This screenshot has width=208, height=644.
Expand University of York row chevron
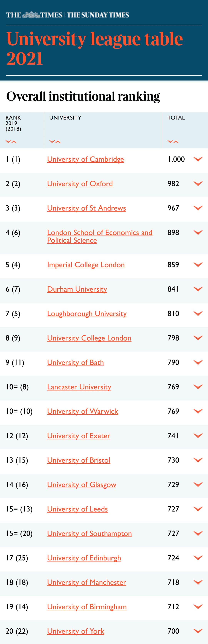(198, 631)
